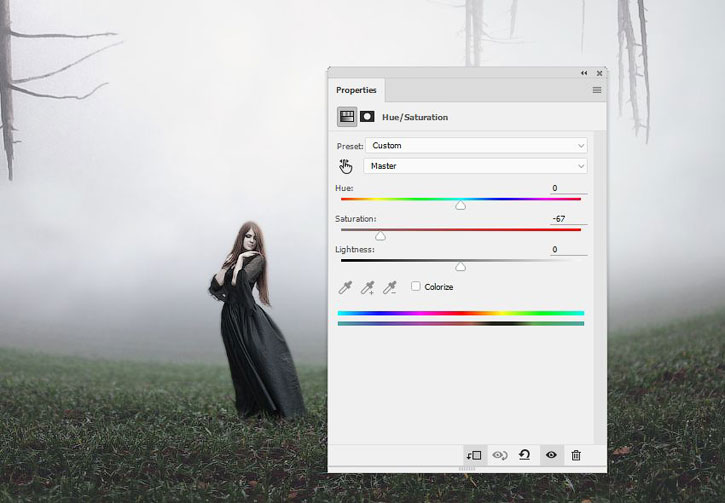Click the Saturation slider handle
Image resolution: width=725 pixels, height=503 pixels.
[x=380, y=236]
